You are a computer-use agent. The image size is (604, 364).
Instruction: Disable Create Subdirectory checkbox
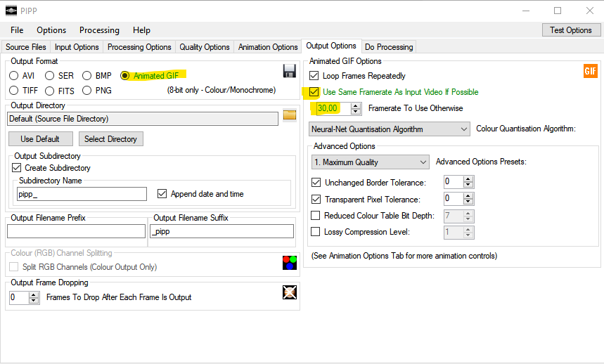click(x=17, y=168)
